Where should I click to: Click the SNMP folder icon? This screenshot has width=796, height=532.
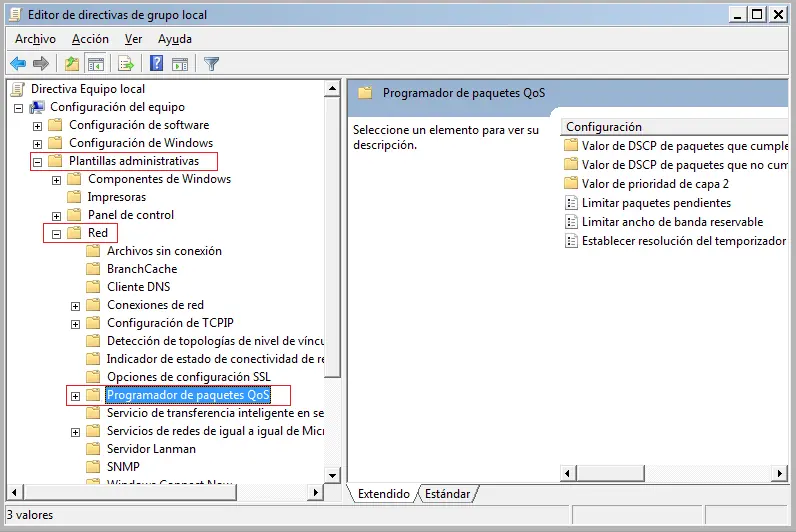(x=93, y=467)
